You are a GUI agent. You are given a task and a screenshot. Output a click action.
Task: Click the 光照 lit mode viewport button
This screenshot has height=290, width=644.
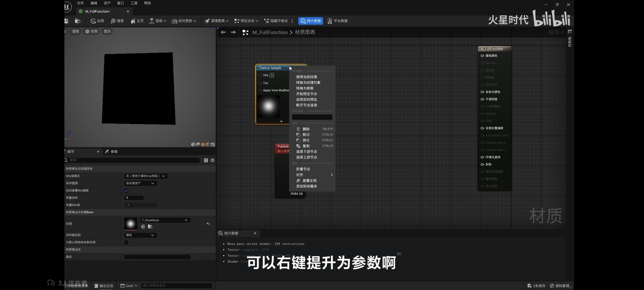(91, 31)
